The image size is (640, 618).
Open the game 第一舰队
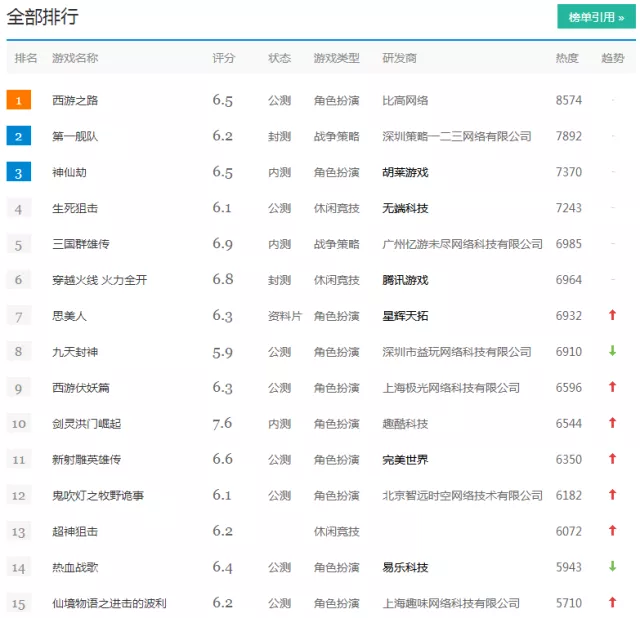(x=75, y=136)
